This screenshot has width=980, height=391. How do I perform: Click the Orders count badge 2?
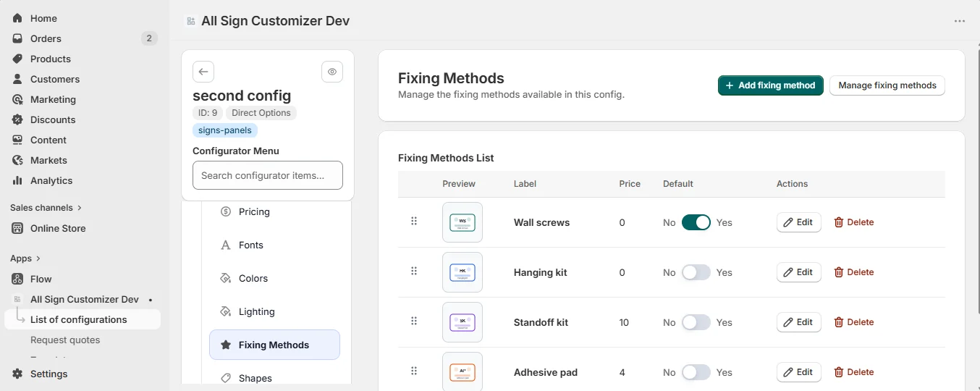pos(149,38)
